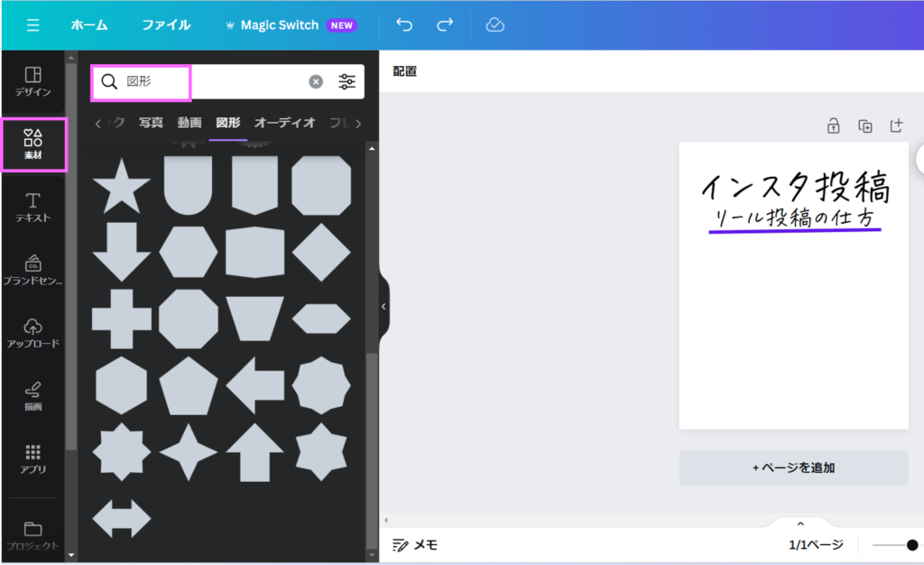Open the アプリ panel
The height and width of the screenshot is (565, 924).
point(32,458)
